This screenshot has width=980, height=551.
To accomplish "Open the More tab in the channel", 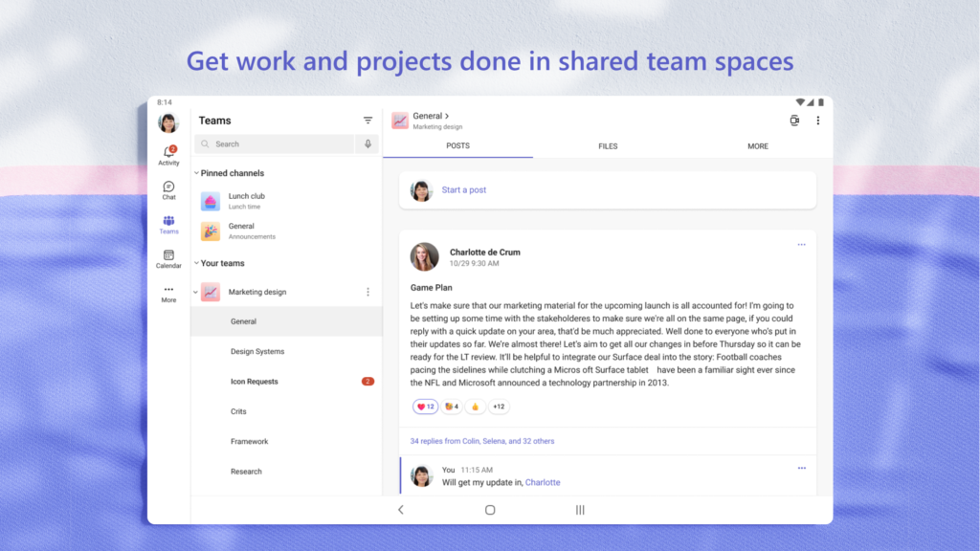I will pos(758,145).
